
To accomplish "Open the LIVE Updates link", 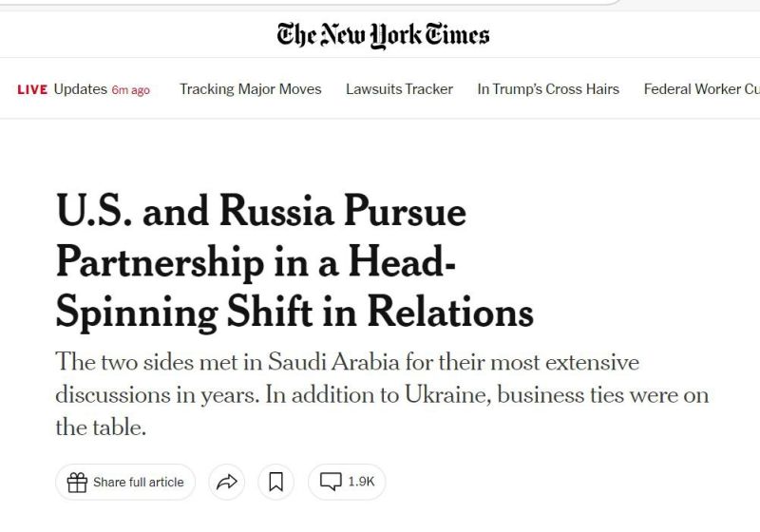I will click(84, 89).
